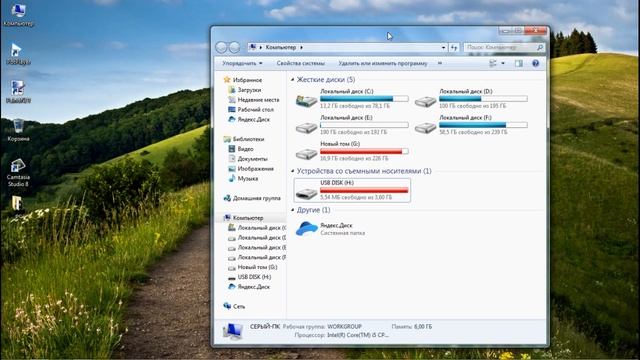The image size is (640, 360).
Task: Click Локальный диск (D:) capacity bar
Action: click(x=483, y=99)
